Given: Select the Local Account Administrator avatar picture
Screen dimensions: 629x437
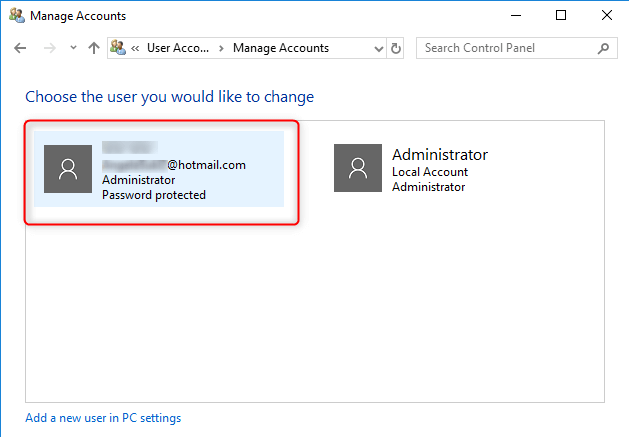Looking at the screenshot, I should point(358,169).
